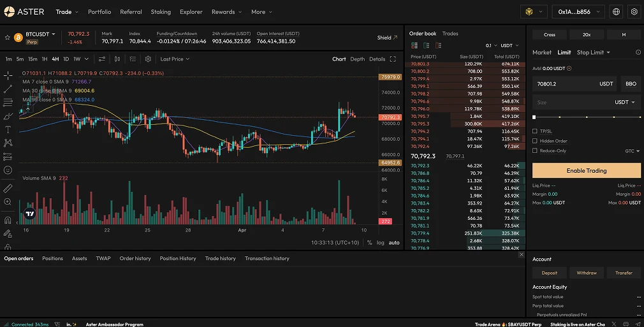
Task: Open the Positions tab
Action: click(x=52, y=259)
